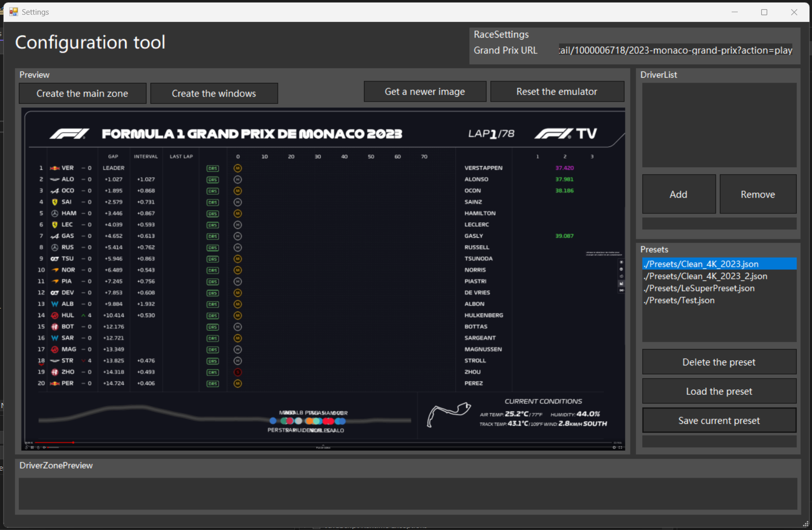Image resolution: width=812 pixels, height=530 pixels.
Task: Click the Williams logo beside ALB
Action: pyautogui.click(x=55, y=304)
